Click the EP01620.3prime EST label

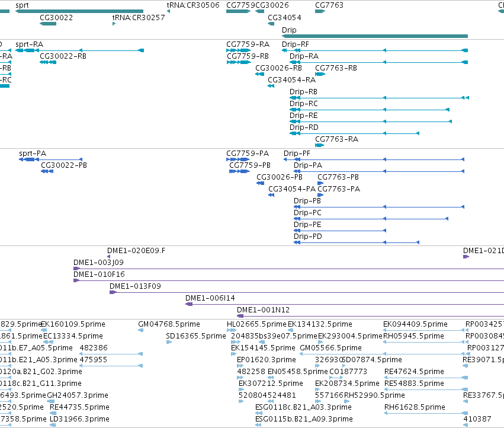(x=266, y=359)
